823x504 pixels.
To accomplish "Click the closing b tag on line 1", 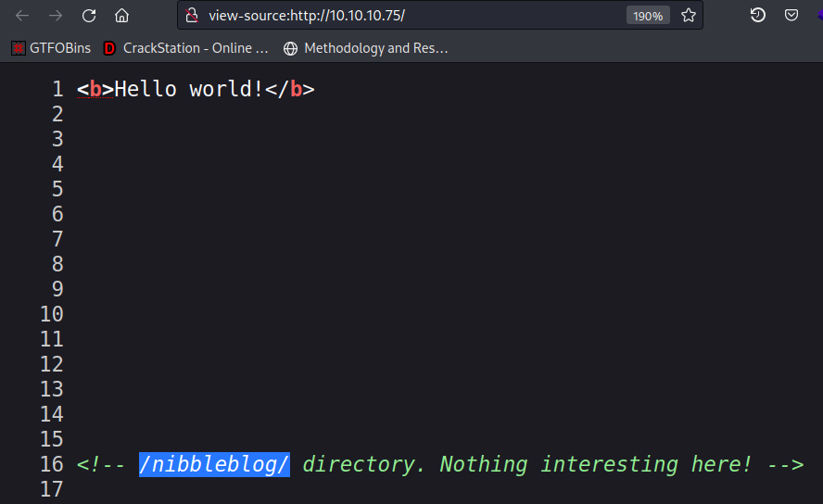I will tap(289, 89).
